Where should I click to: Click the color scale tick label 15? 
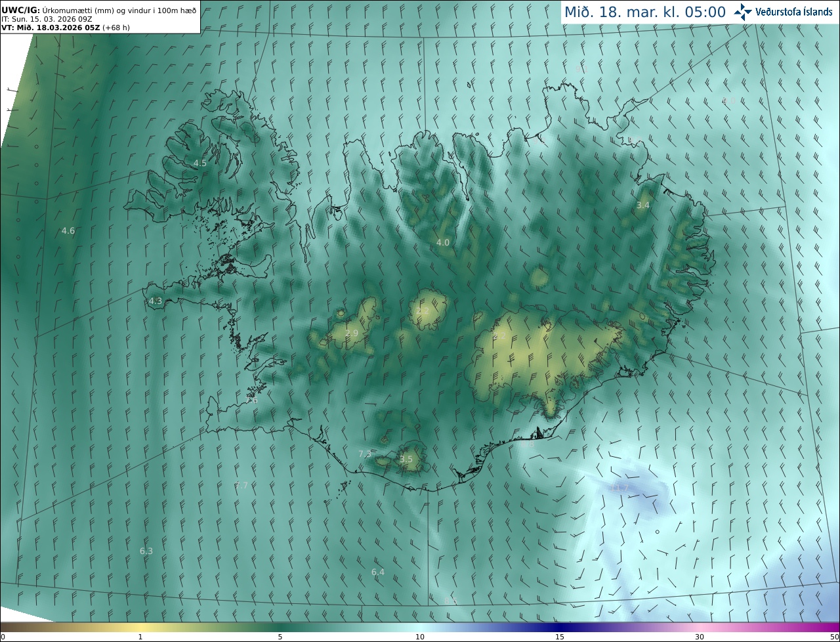click(560, 637)
